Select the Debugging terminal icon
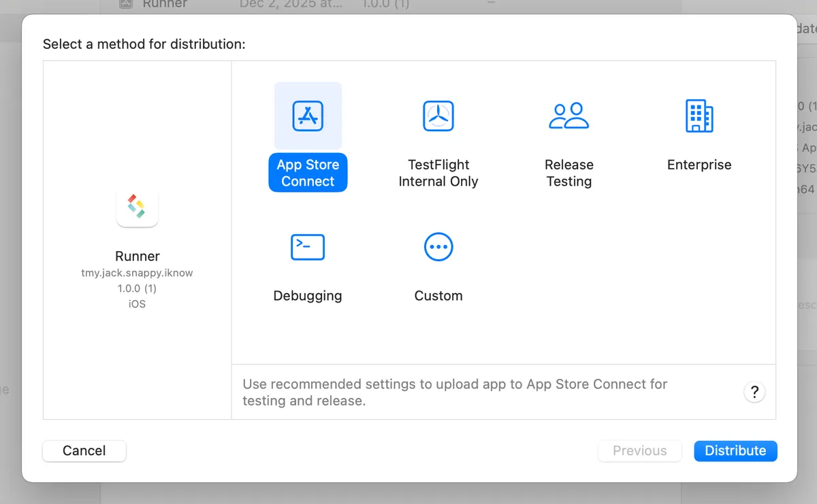 tap(308, 247)
